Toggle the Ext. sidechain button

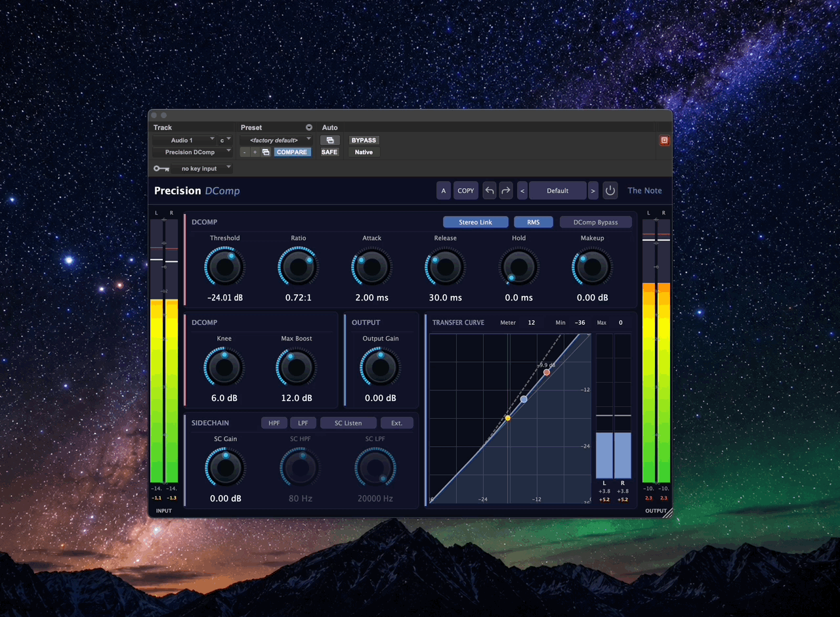[397, 423]
